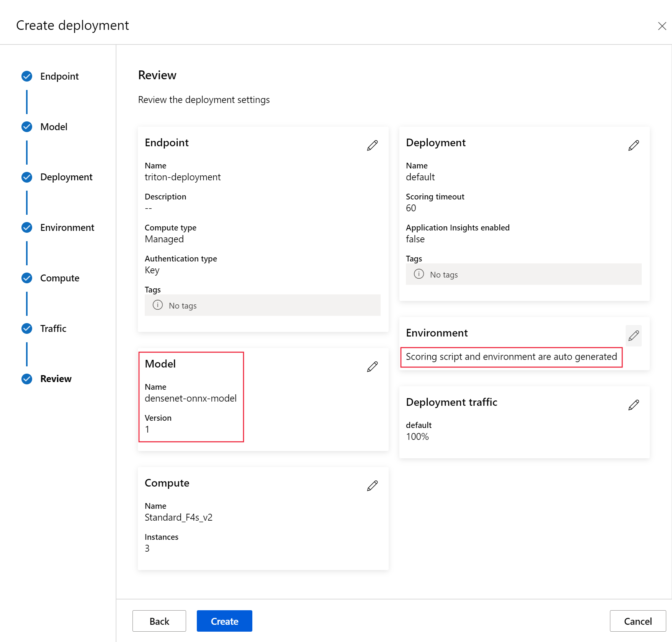
Task: Close the Create deployment dialog
Action: click(x=662, y=26)
